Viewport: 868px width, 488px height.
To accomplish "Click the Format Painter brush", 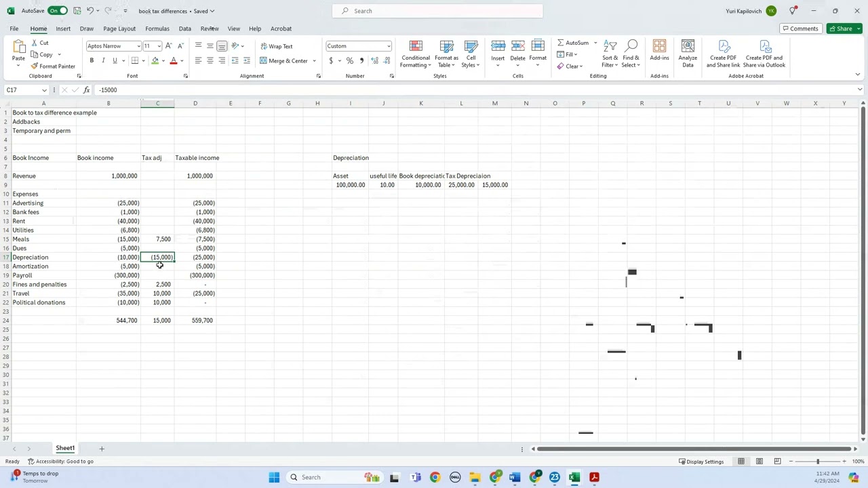I will pos(53,66).
